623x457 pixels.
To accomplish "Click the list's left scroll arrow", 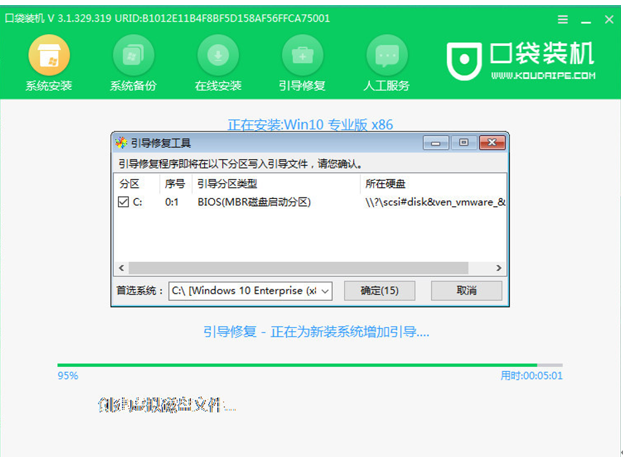I will tap(122, 268).
